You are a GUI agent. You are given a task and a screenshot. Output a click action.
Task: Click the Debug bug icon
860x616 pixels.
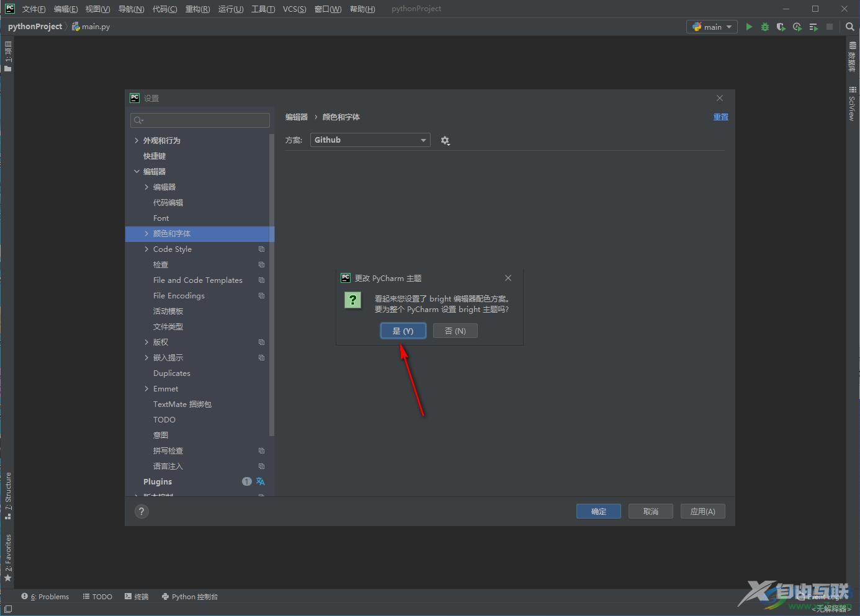(x=765, y=27)
